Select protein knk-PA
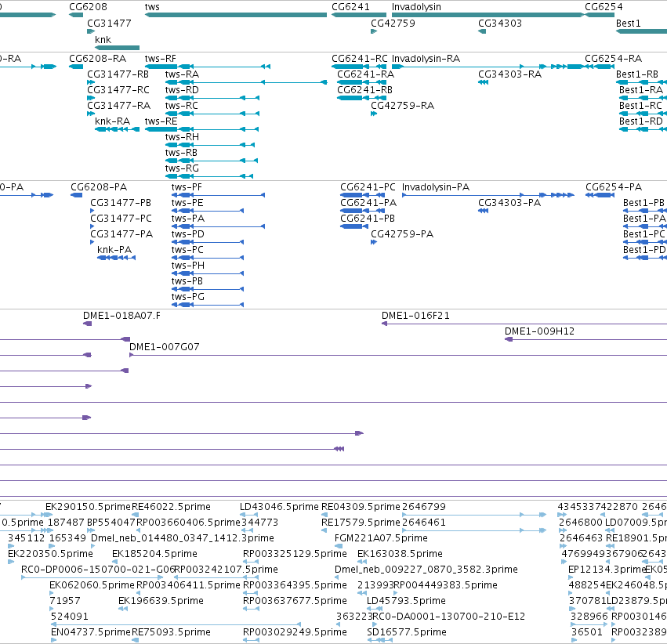 (117, 258)
